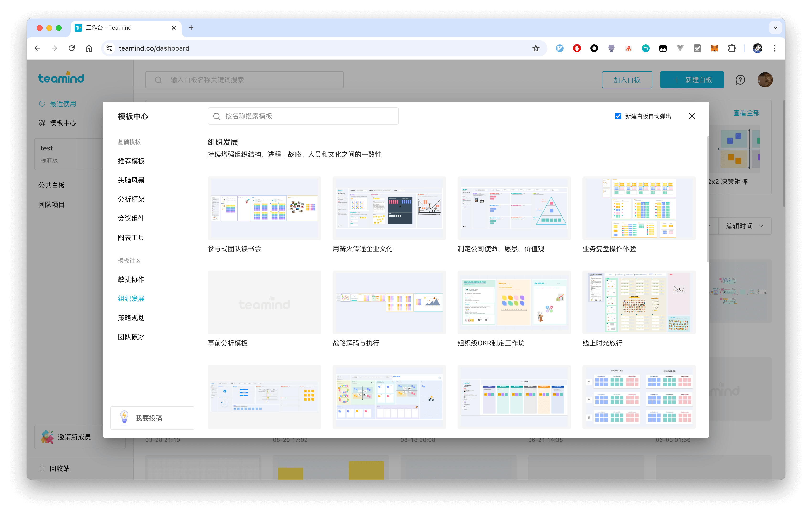Click magnifier icon in template search
Viewport: 812px width, 515px height.
click(x=216, y=116)
